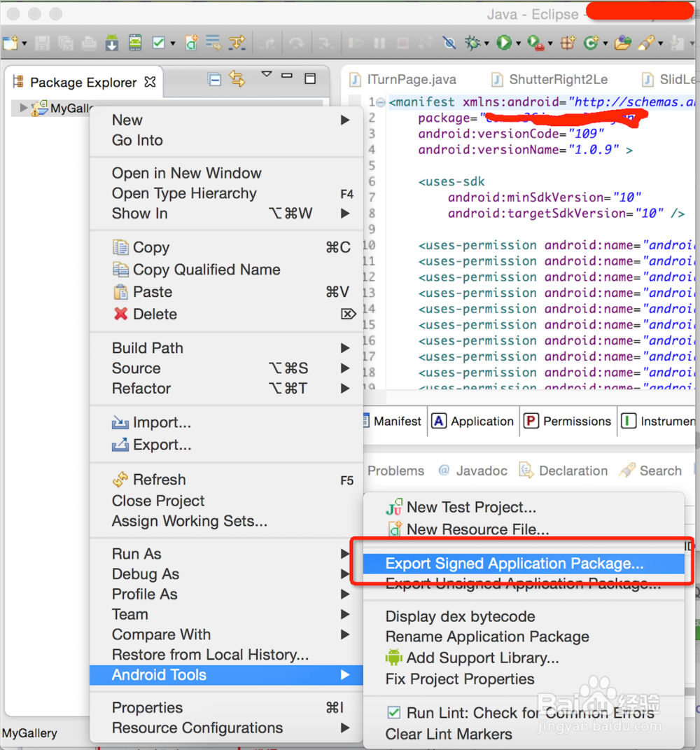This screenshot has width=700, height=750.
Task: Choose Import... from context menu
Action: (x=226, y=422)
